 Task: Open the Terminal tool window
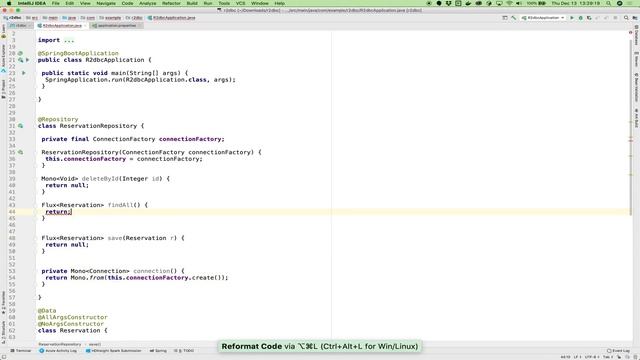(21, 351)
